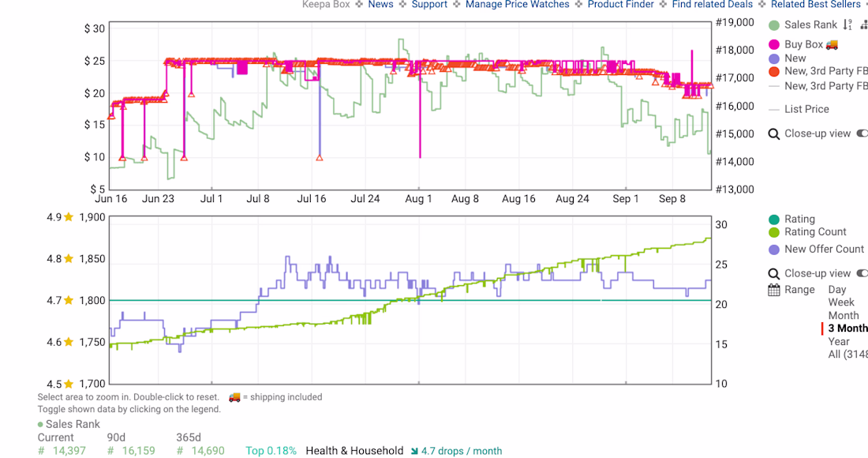Toggle the Buy Box magenta legend dot
The image size is (868, 458).
tap(774, 45)
